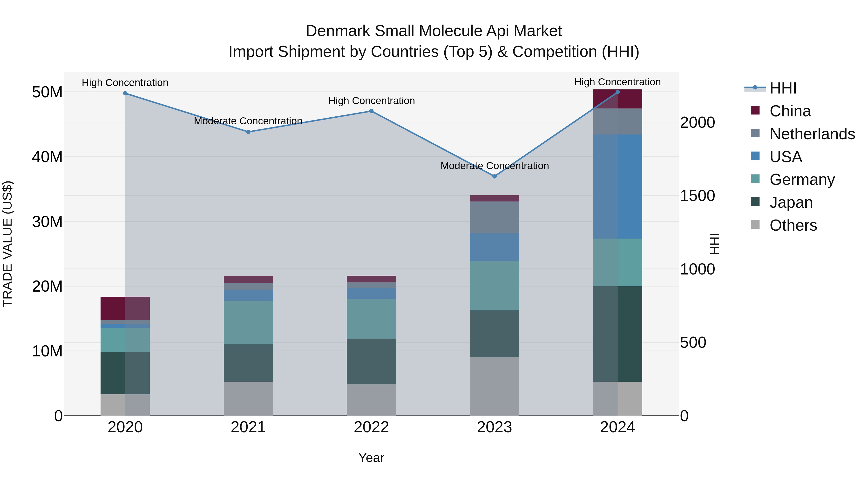
Task: Select the 2022 HHI data point
Action: point(371,111)
